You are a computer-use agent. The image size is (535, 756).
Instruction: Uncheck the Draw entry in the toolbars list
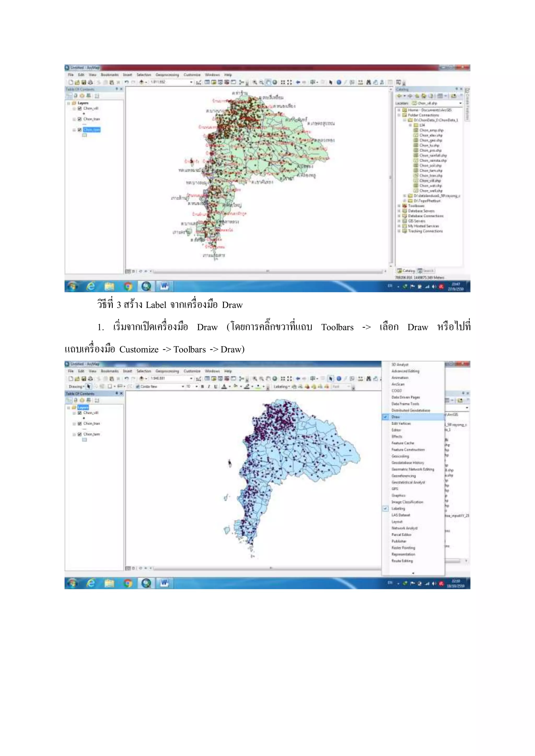click(395, 417)
